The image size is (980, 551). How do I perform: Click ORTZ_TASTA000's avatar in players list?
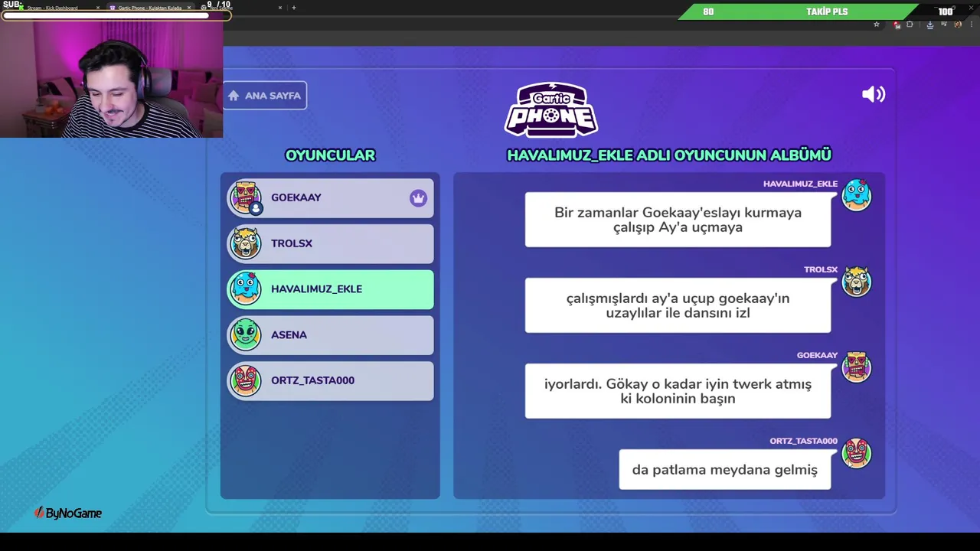coord(245,381)
